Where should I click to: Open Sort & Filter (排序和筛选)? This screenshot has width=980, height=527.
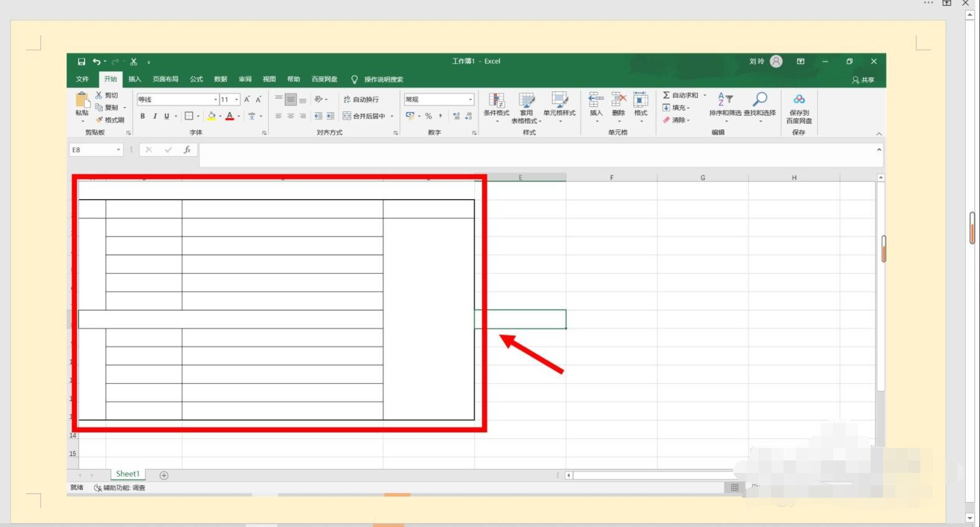tap(725, 106)
